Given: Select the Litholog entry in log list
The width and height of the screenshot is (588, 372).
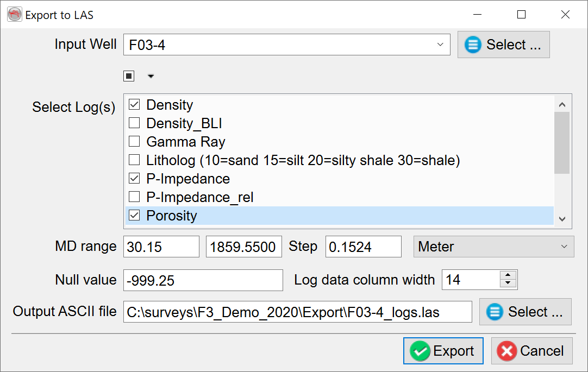Looking at the screenshot, I should pyautogui.click(x=303, y=160).
